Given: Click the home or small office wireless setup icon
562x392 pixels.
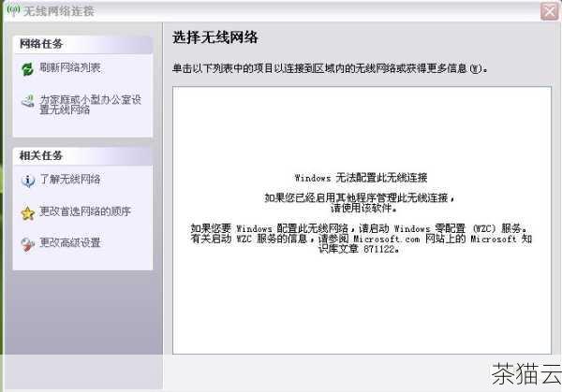Looking at the screenshot, I should pyautogui.click(x=27, y=101).
